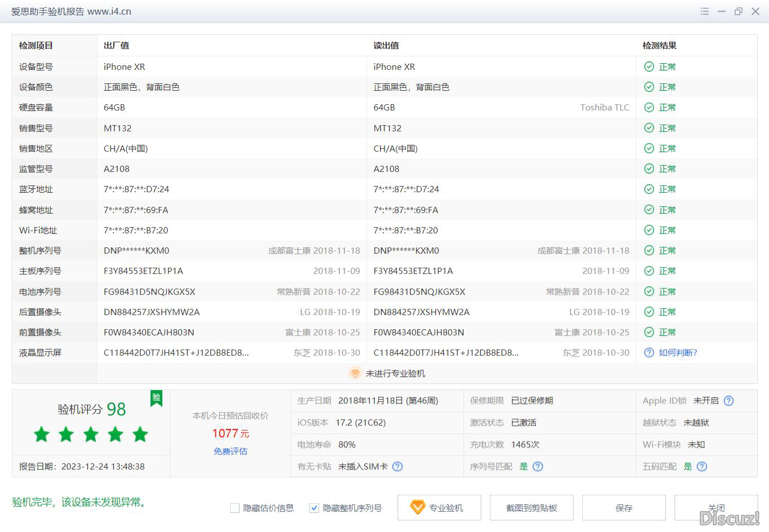Click the 1077元 estimated price
This screenshot has width=769, height=532.
231,433
